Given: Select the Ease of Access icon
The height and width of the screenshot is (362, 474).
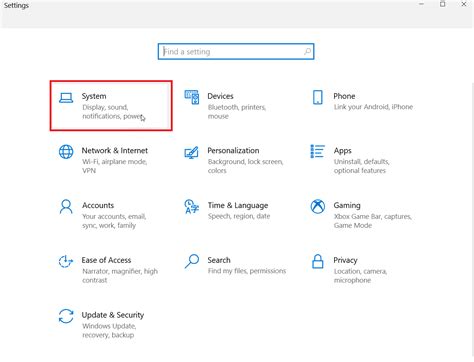Looking at the screenshot, I should click(x=66, y=261).
